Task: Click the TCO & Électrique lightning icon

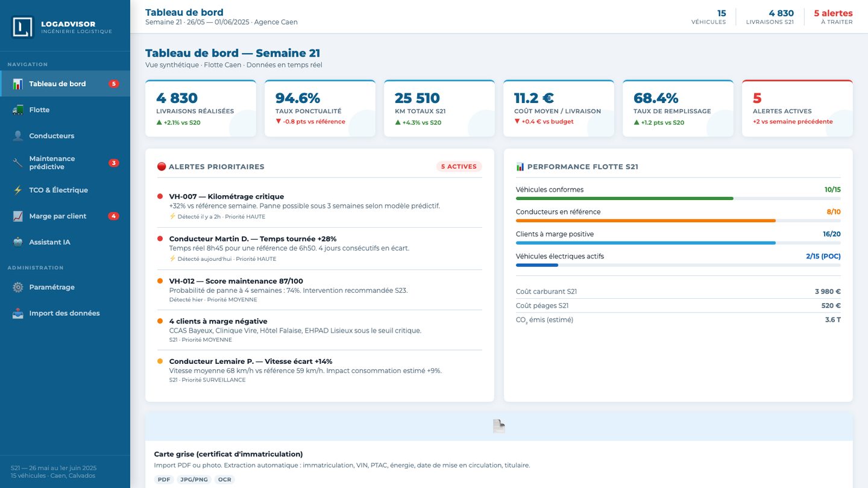Action: coord(18,190)
